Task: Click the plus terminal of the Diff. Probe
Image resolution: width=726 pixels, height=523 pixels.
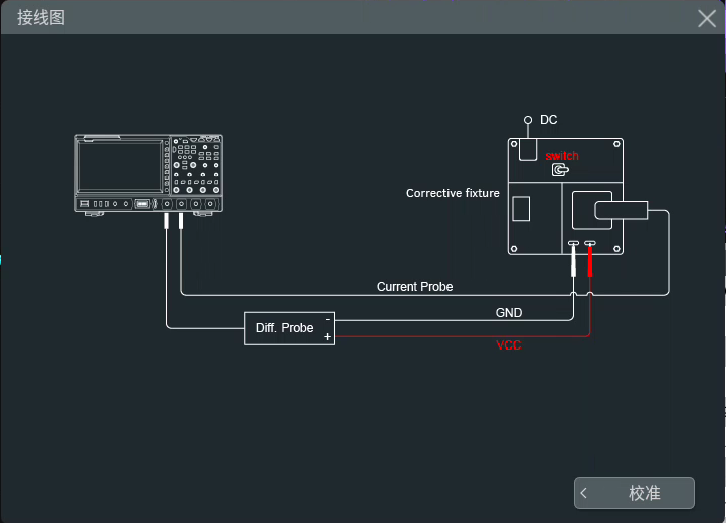Action: tap(327, 336)
